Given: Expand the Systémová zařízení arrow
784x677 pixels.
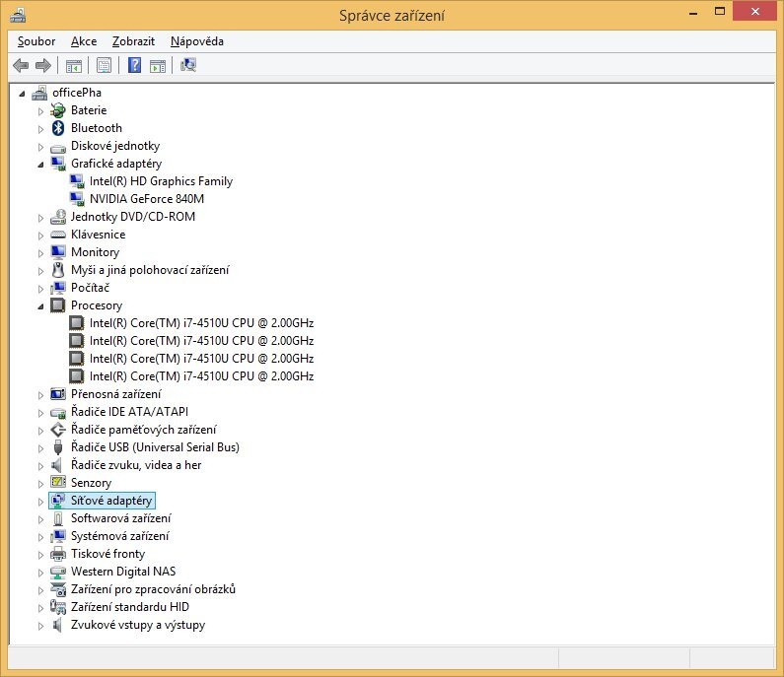Looking at the screenshot, I should tap(40, 537).
